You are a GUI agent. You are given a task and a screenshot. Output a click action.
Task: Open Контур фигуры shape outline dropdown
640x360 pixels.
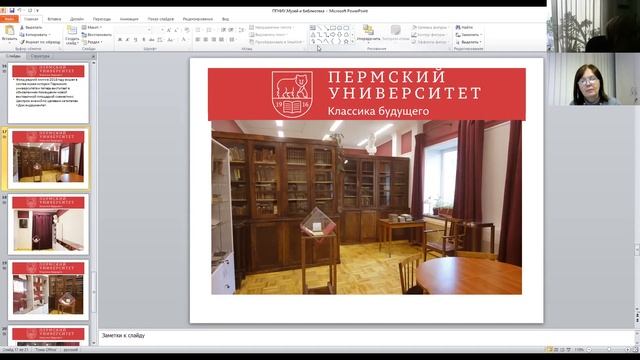[x=429, y=35]
